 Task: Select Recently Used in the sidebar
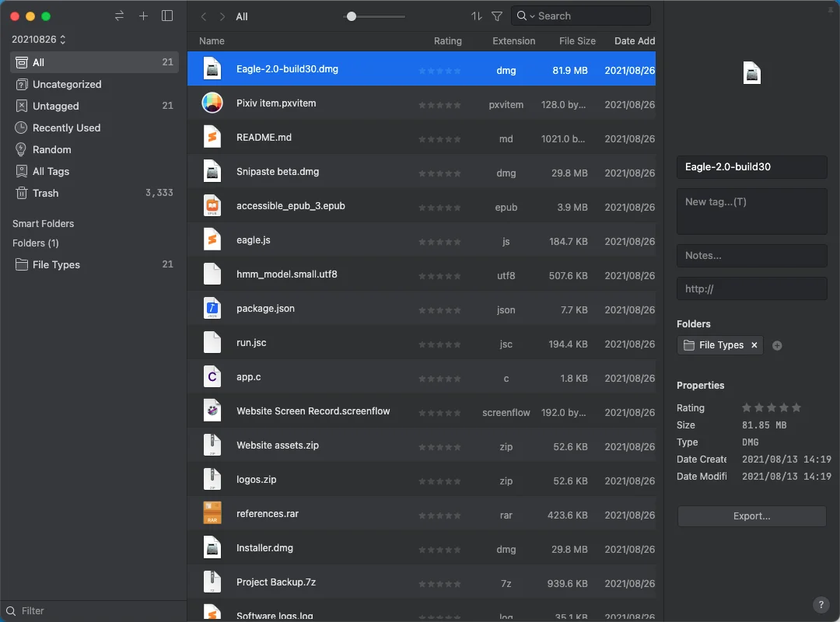click(x=66, y=128)
